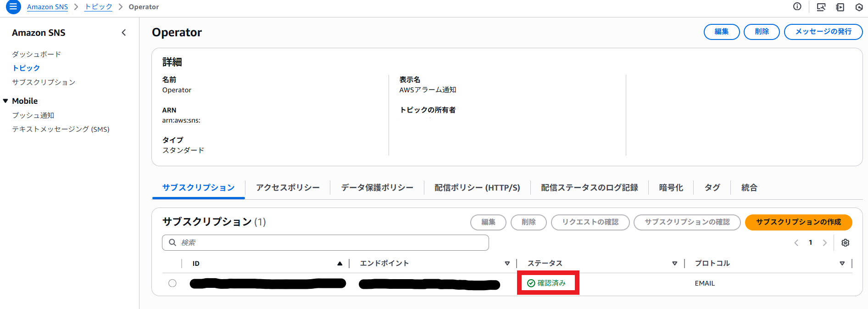Click the info circle icon in the top bar

tap(797, 6)
